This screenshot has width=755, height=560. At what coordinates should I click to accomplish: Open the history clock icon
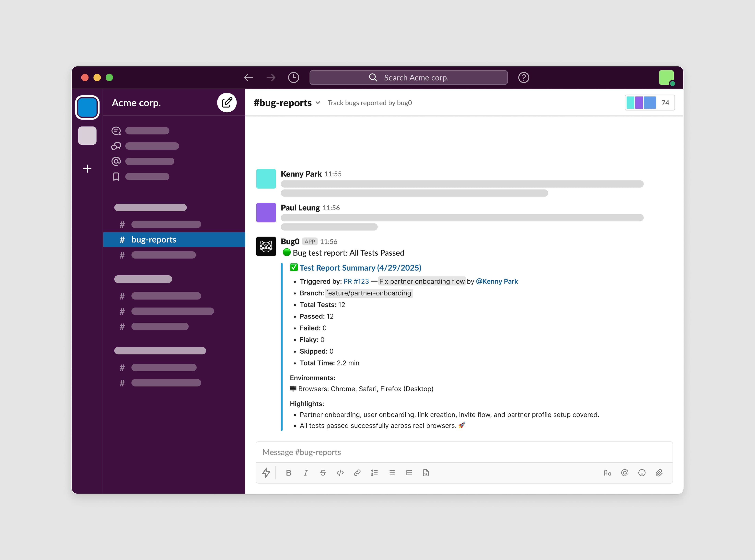pyautogui.click(x=293, y=78)
